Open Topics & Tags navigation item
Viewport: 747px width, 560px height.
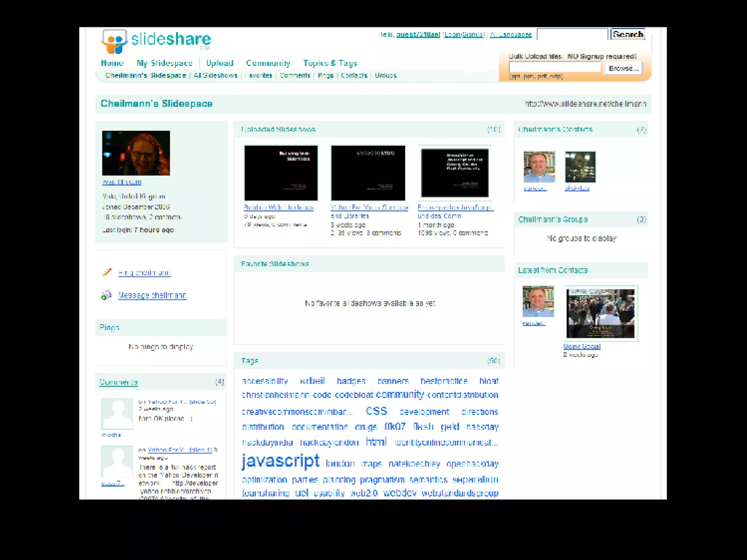tap(330, 63)
